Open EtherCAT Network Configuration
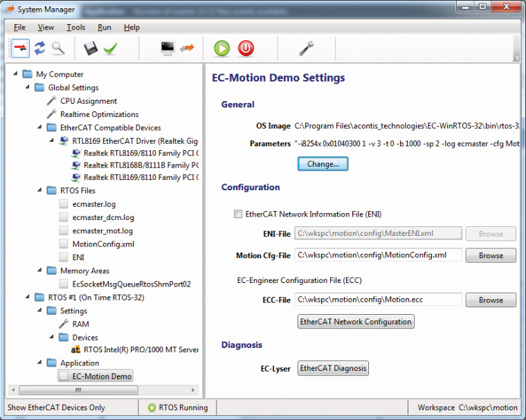Viewport: 526px width, 420px height. (x=356, y=321)
